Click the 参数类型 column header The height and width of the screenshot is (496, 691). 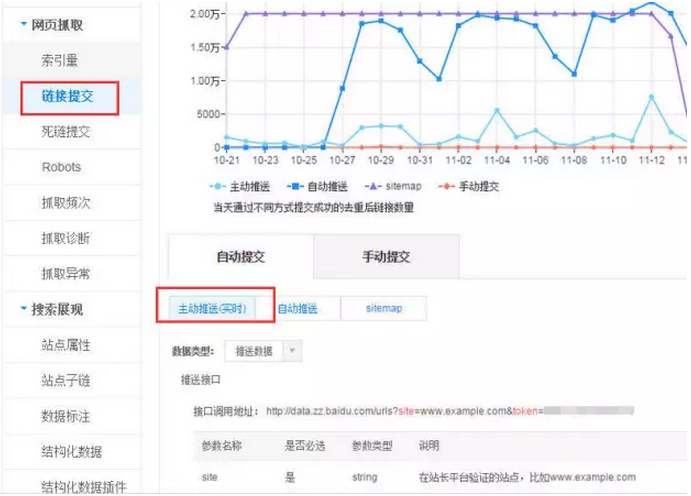coord(372,446)
